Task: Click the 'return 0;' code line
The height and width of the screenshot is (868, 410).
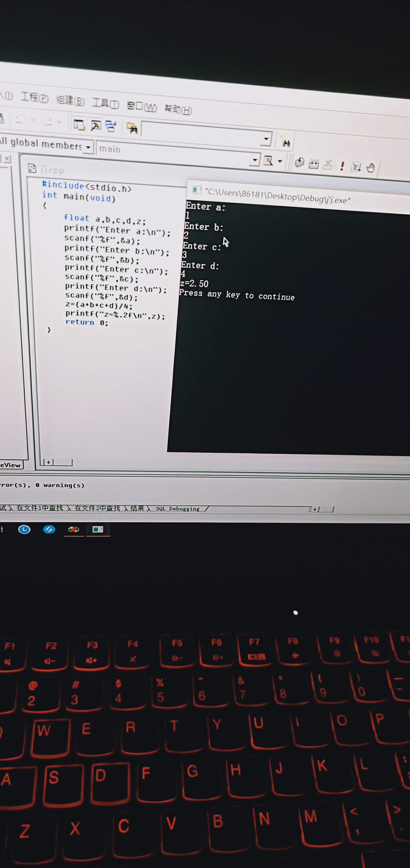Action: (x=87, y=322)
